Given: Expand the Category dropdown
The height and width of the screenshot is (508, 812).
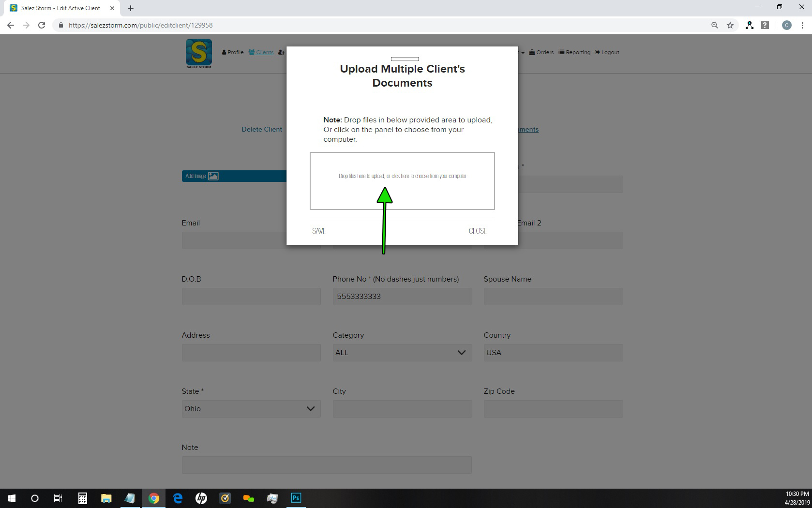Looking at the screenshot, I should coord(402,353).
